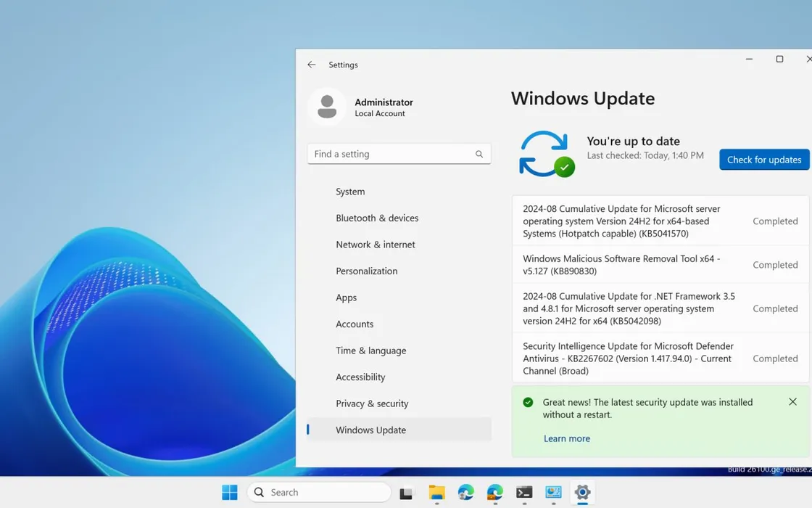The width and height of the screenshot is (812, 508).
Task: Open Terminal from the taskbar
Action: pyautogui.click(x=524, y=492)
